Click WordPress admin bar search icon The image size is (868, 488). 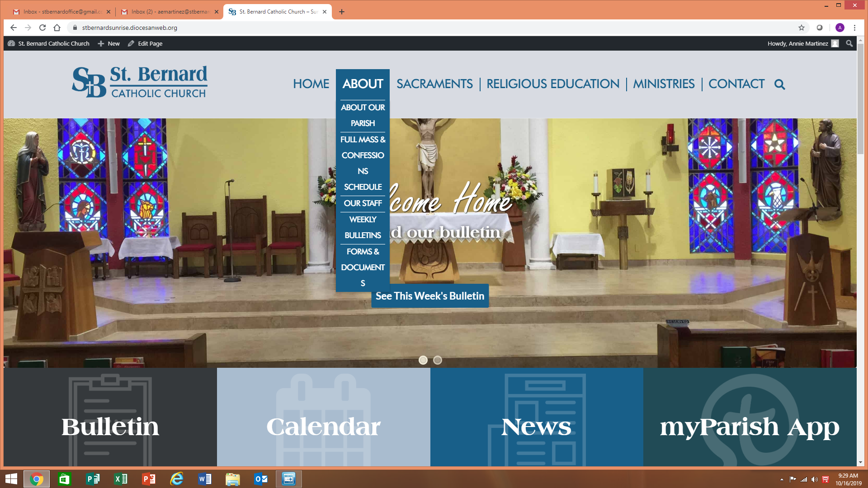(849, 43)
